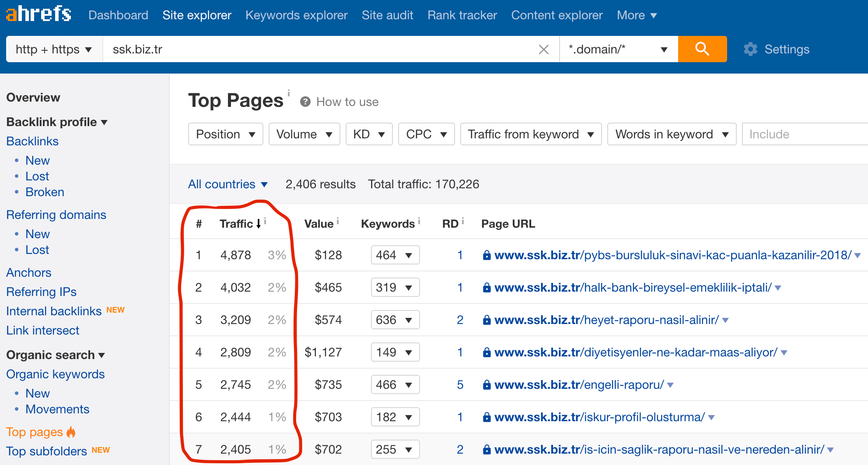Click lock icon on heyet-raporu row
Screen dimensions: 868x465
(x=486, y=320)
